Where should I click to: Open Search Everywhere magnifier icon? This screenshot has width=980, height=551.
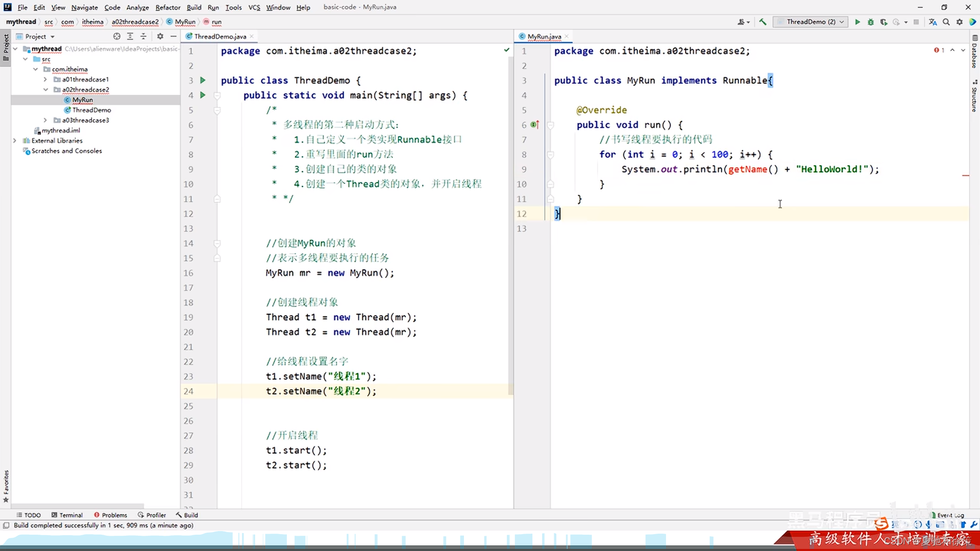click(x=946, y=22)
